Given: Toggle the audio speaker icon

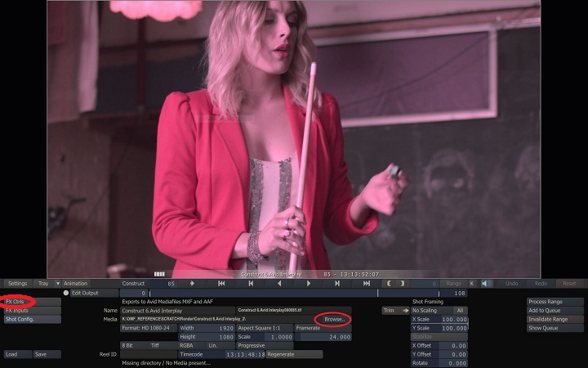Looking at the screenshot, I should coord(487,284).
